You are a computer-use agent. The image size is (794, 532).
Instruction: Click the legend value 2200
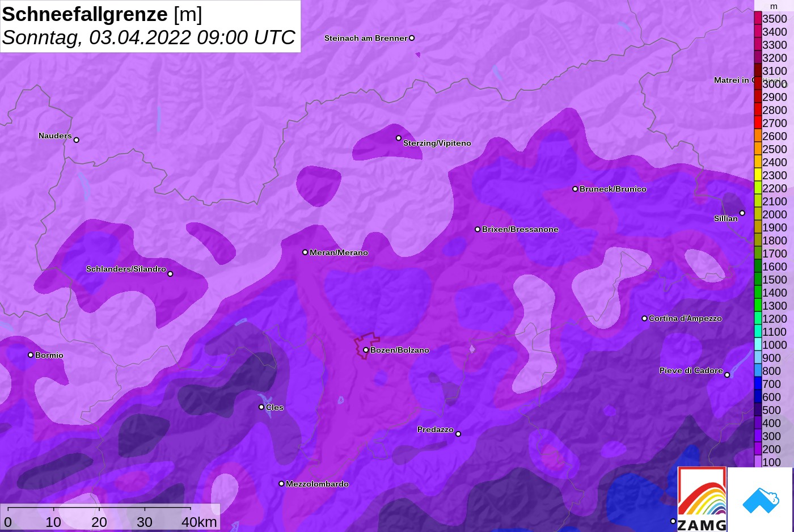(x=775, y=188)
